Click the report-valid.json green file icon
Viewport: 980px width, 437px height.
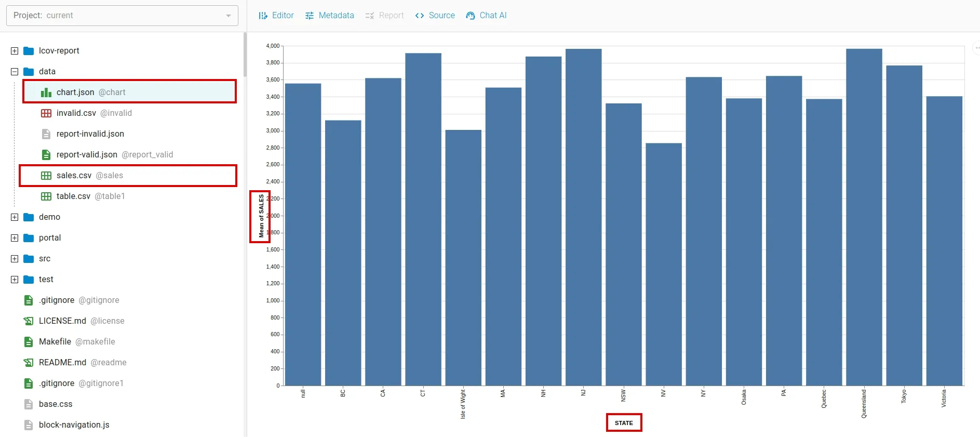(46, 155)
